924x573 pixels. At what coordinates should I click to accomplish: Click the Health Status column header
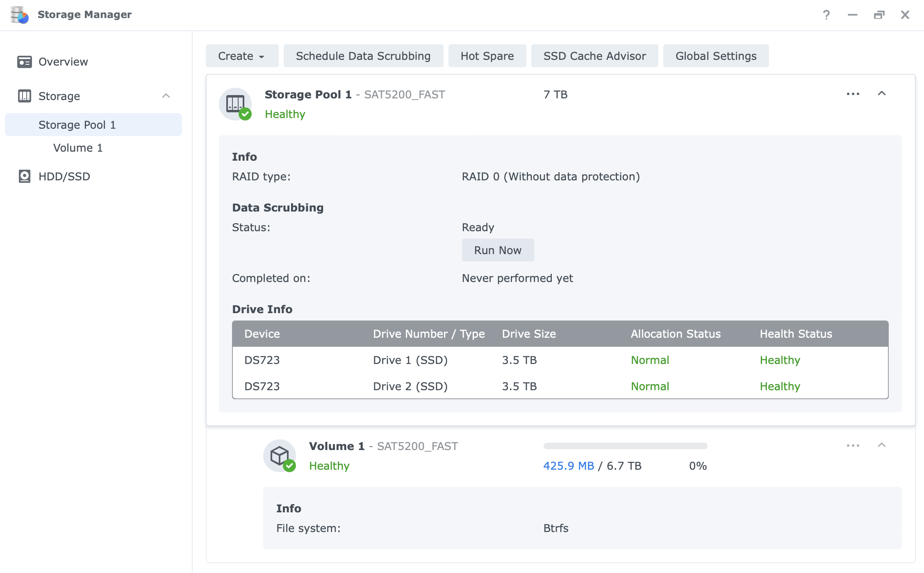click(x=796, y=334)
